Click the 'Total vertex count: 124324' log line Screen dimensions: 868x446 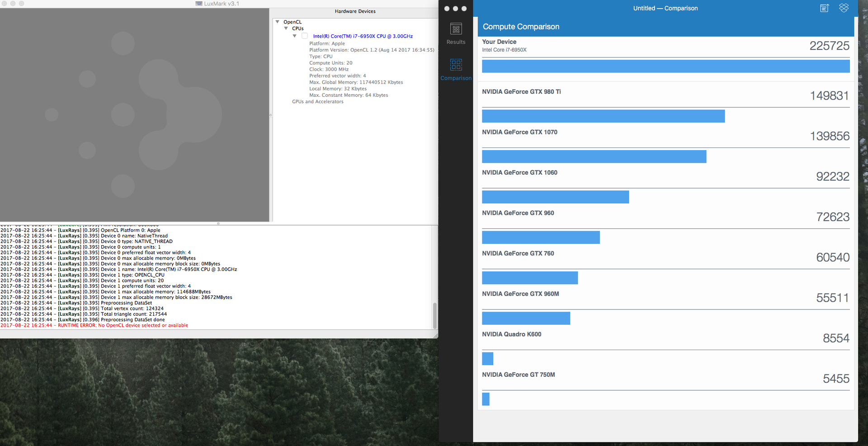[82, 308]
